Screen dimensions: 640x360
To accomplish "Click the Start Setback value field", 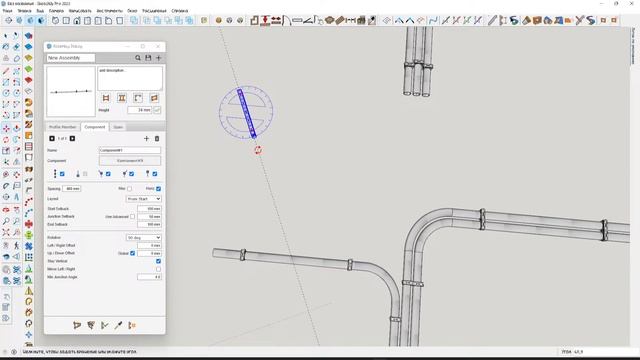I will click(x=149, y=209).
